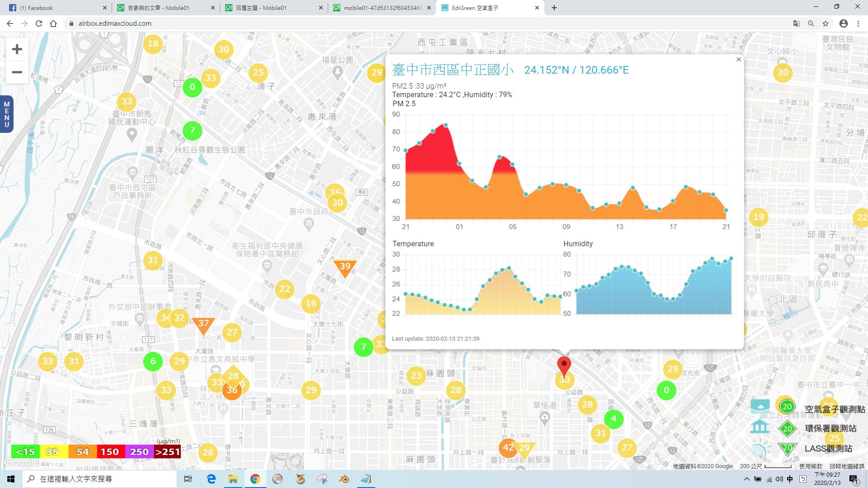Open 使用條款 terms link

pos(811,466)
